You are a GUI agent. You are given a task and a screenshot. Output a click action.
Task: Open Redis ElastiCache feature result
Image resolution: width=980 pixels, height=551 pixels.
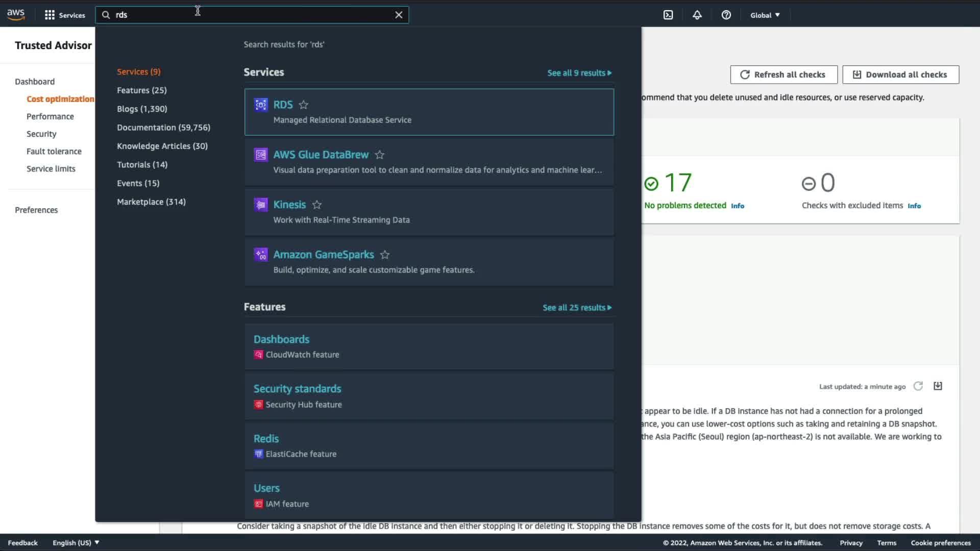point(266,438)
